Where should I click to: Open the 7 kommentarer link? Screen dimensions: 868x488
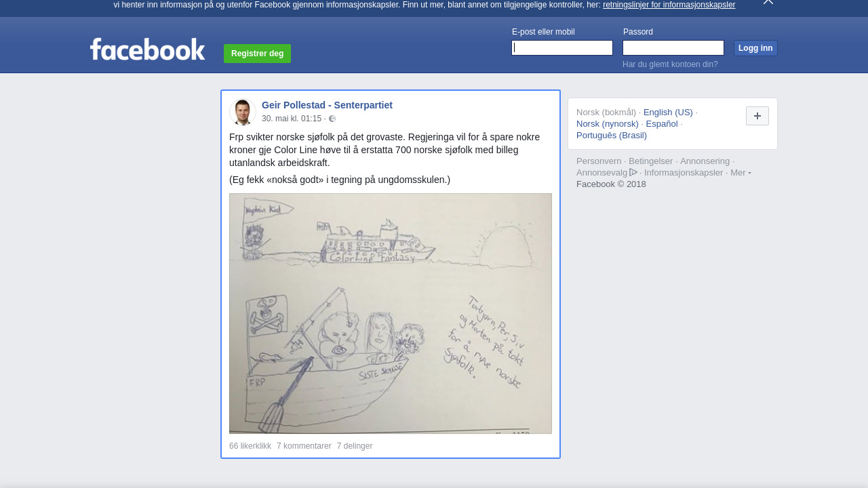point(304,446)
